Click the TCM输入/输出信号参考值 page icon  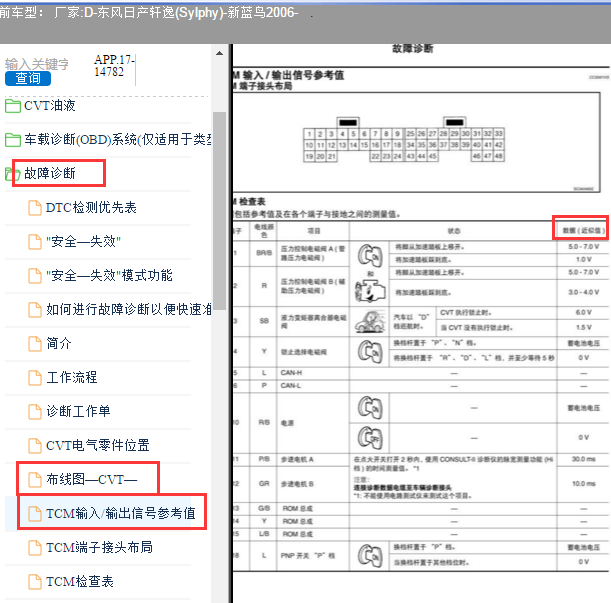click(35, 514)
